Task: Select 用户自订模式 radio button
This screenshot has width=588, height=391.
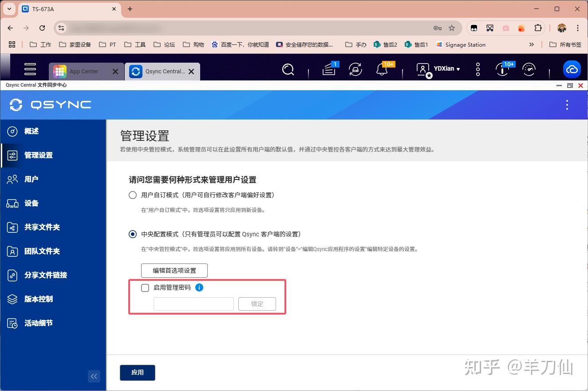Action: tap(132, 195)
